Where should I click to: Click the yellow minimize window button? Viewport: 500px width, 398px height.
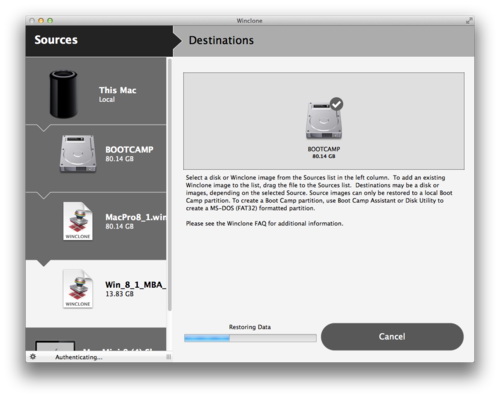click(x=41, y=21)
